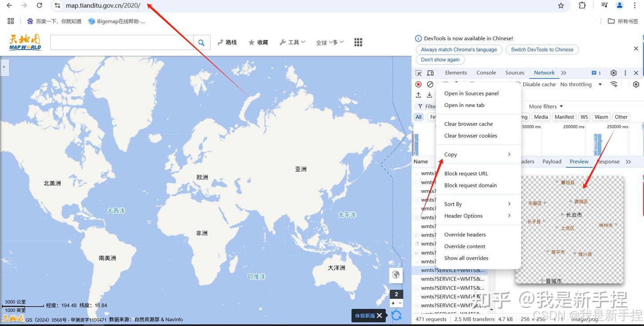Toggle the WS request filter chip
Image resolution: width=644 pixels, height=326 pixels.
(x=584, y=117)
